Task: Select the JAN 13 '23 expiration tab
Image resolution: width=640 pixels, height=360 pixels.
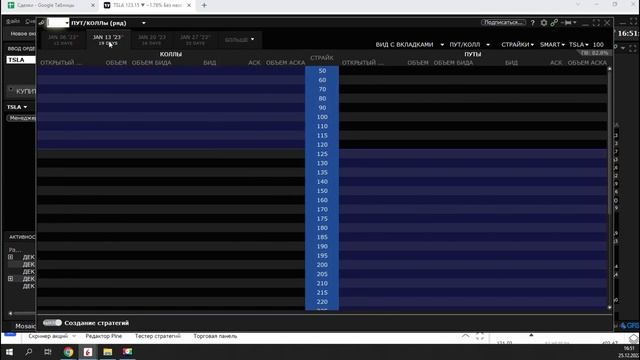Action: tap(107, 40)
